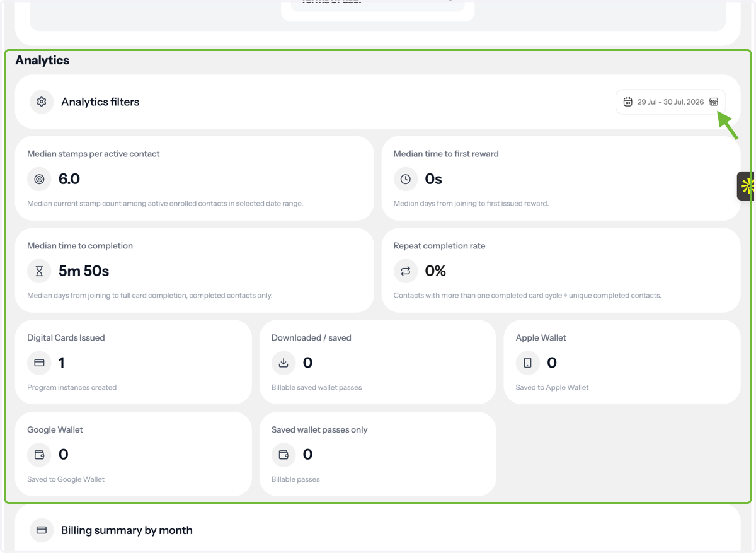
Task: Click the Median stamps per active contact title
Action: point(93,154)
